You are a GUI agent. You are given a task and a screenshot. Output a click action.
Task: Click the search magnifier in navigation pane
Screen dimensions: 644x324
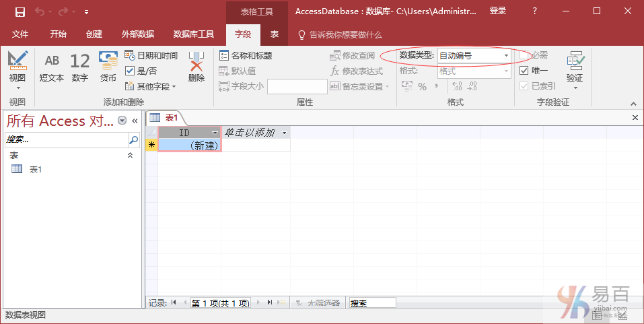point(133,140)
